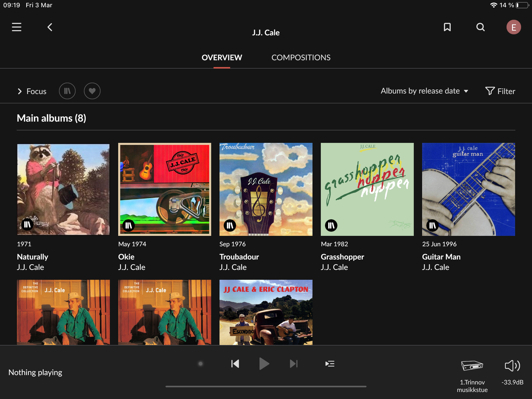Select the Grasshopper album title
532x399 pixels.
pos(342,257)
